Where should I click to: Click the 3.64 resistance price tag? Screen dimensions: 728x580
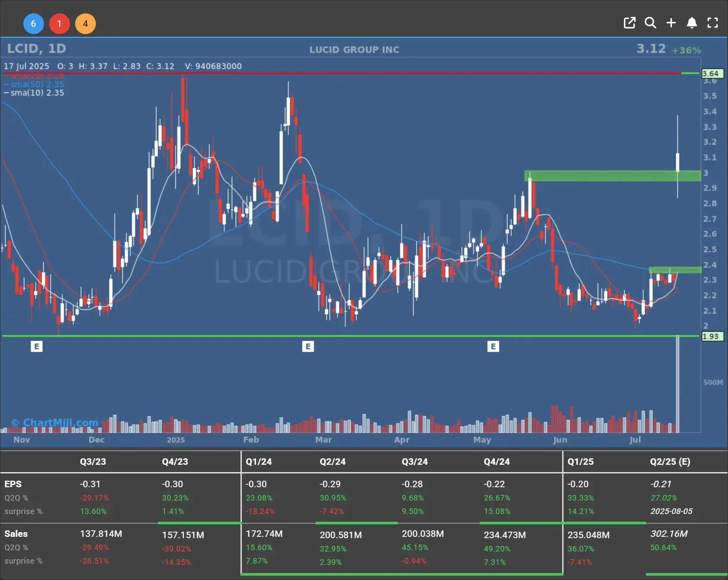(x=712, y=74)
